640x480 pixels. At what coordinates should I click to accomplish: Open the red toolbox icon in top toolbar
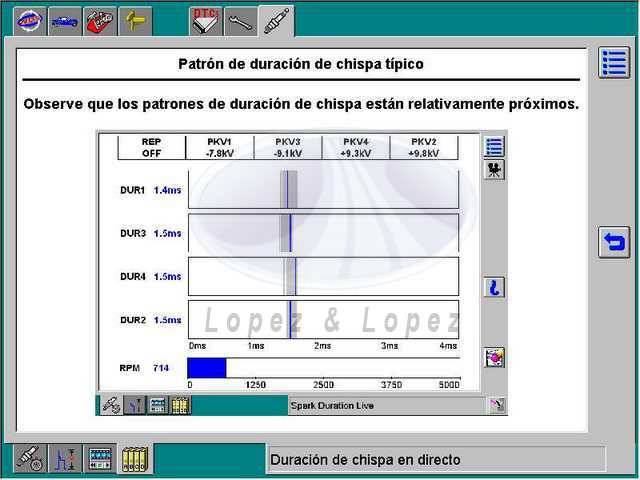tap(100, 21)
